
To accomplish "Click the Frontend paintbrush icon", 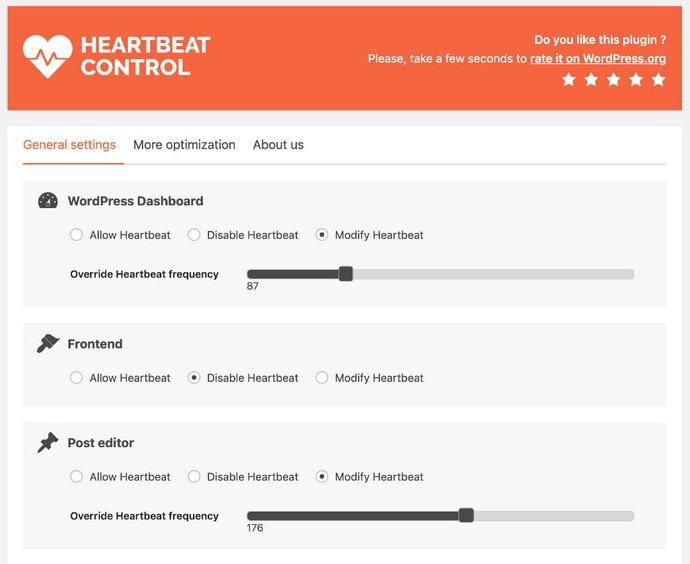I will point(48,344).
